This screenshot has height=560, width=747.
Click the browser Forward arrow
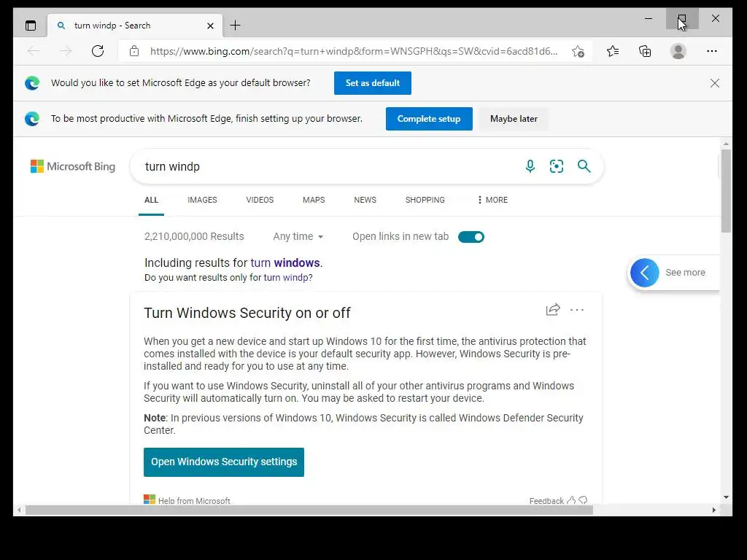click(x=66, y=51)
